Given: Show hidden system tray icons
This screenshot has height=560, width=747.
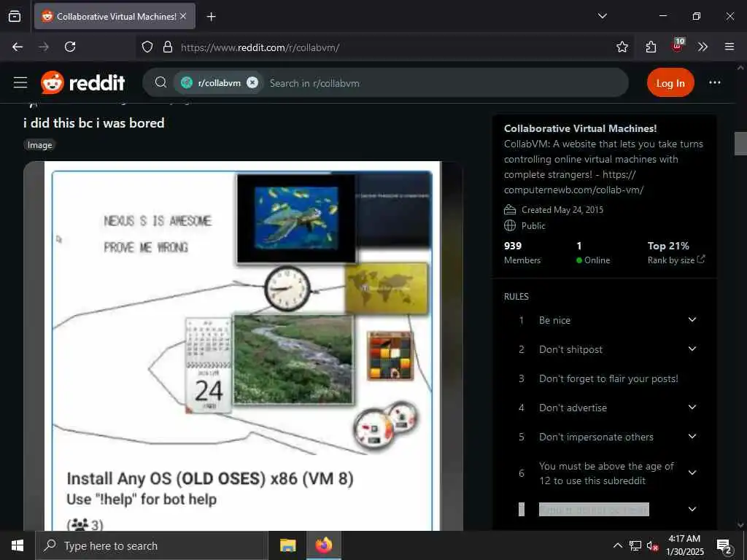Looking at the screenshot, I should pyautogui.click(x=617, y=545).
